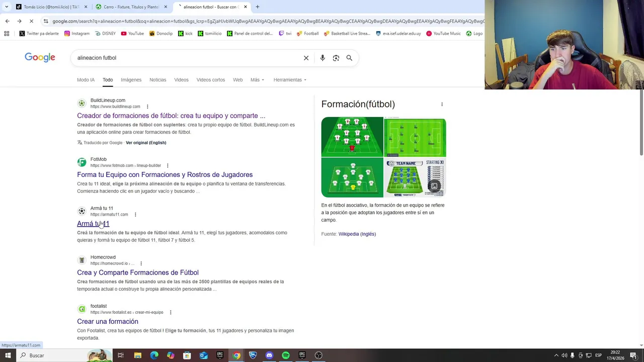Close the Tomás Licio TikTok tab

(x=86, y=7)
